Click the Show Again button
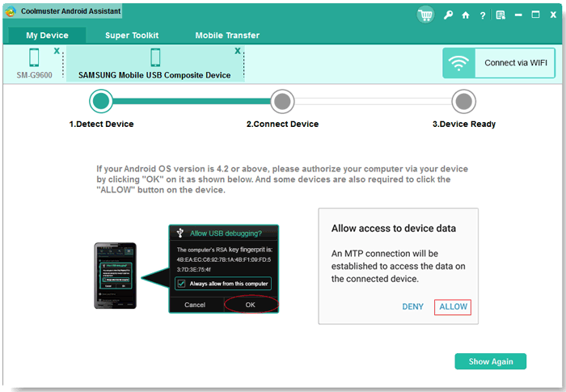Viewport: 566px width, 392px height. (x=491, y=361)
